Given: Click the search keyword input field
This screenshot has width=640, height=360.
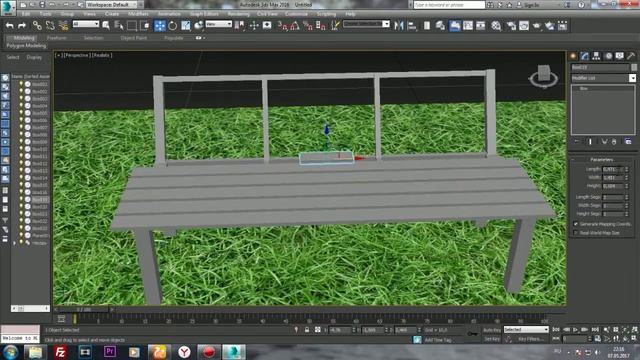Looking at the screenshot, I should tap(449, 5).
